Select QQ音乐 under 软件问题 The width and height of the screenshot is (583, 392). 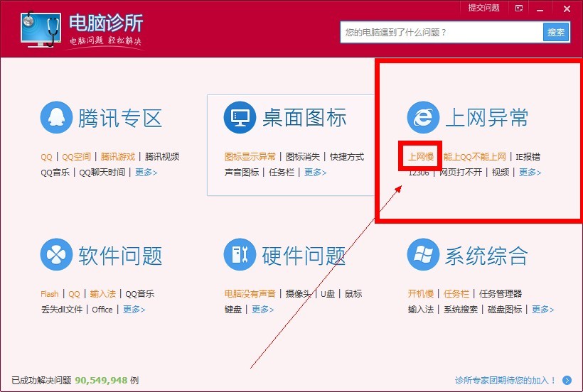(140, 294)
